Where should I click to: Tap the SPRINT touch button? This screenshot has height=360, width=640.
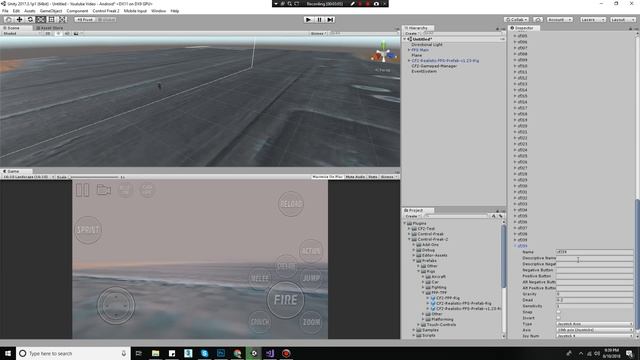88,230
